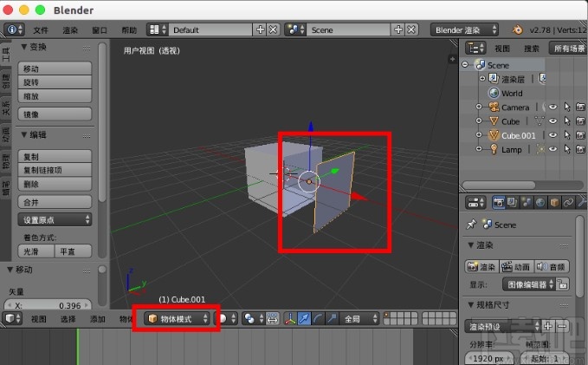Image resolution: width=588 pixels, height=365 pixels.
Task: Click the outliner horizontal scrollbar
Action: 499,185
